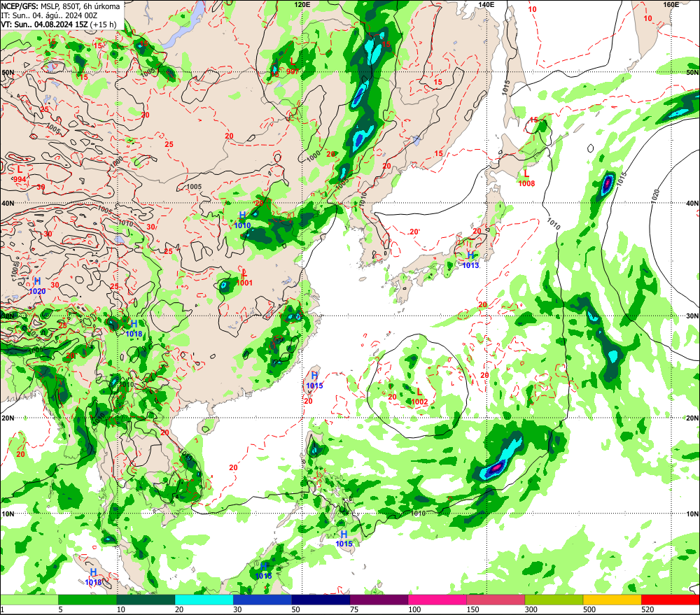This screenshot has height=615, width=700.
Task: Click legend value 500
Action: pos(589,609)
